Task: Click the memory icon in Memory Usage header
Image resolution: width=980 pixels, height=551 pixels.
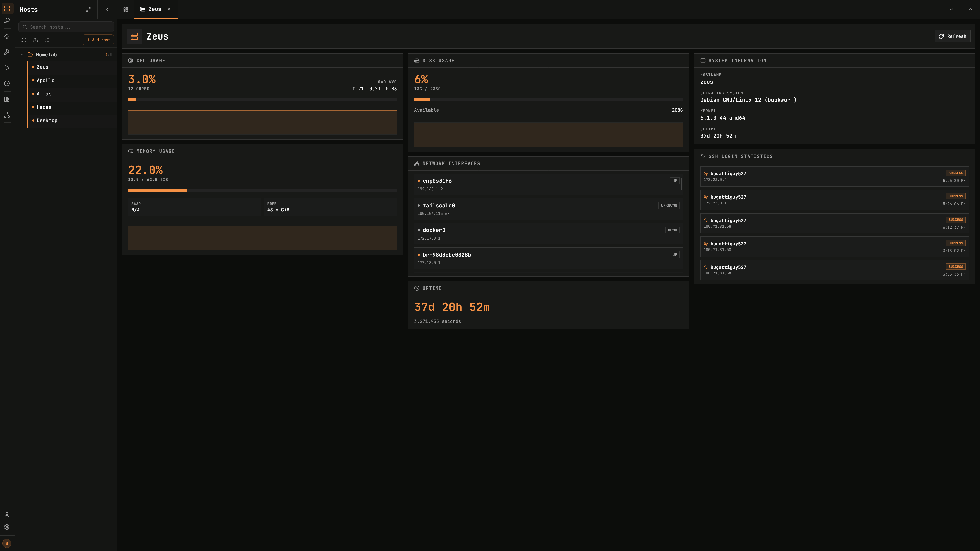Action: point(131,151)
